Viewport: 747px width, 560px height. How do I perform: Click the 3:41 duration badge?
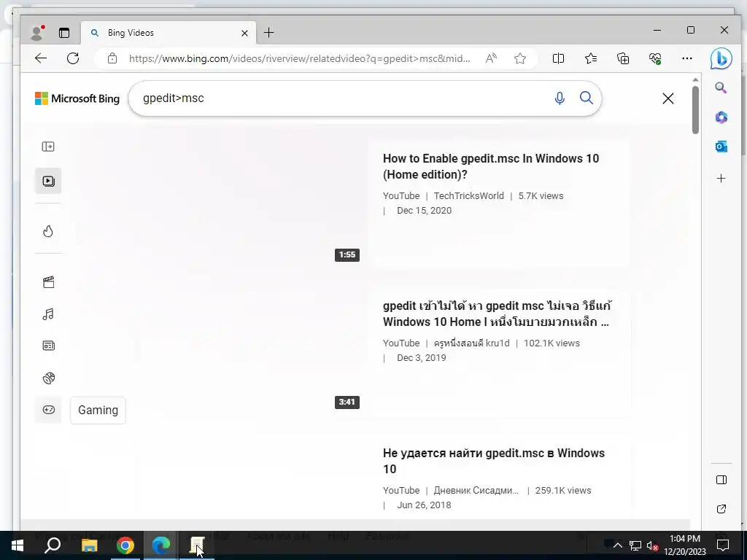347,402
